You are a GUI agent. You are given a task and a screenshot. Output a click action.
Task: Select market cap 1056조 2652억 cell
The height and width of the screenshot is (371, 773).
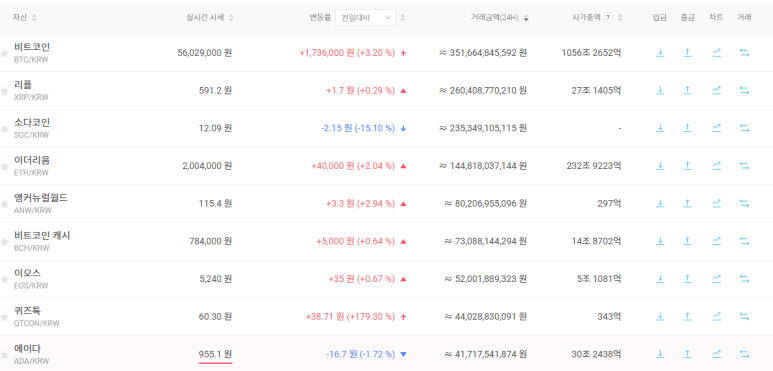tap(591, 53)
